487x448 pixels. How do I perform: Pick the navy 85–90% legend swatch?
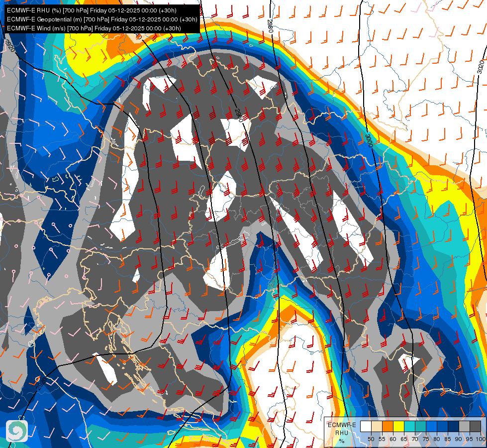pyautogui.click(x=454, y=426)
